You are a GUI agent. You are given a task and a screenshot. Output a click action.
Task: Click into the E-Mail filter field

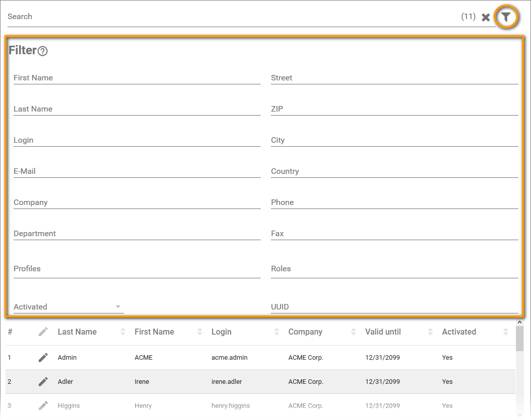[137, 172]
